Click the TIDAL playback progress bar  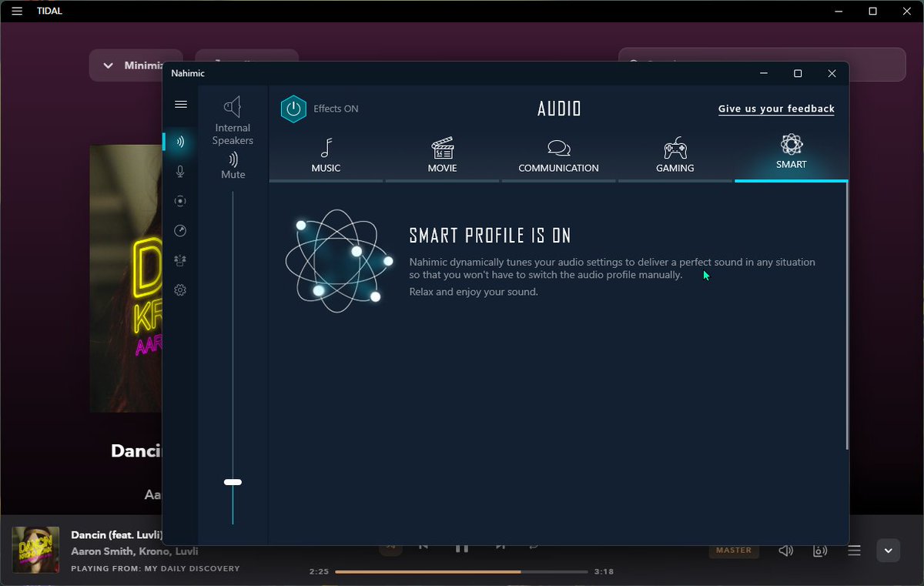pos(461,572)
